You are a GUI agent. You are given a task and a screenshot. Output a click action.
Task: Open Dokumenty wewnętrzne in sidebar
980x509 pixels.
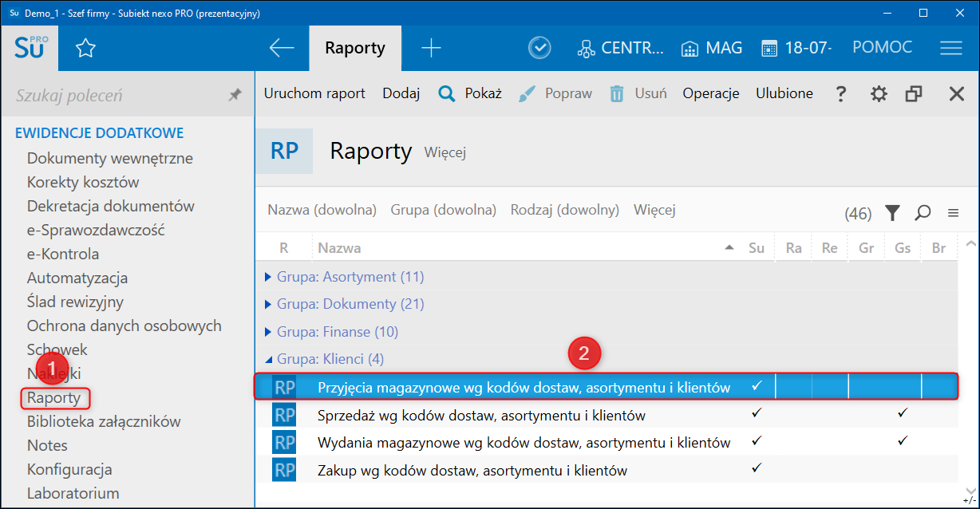[x=110, y=158]
